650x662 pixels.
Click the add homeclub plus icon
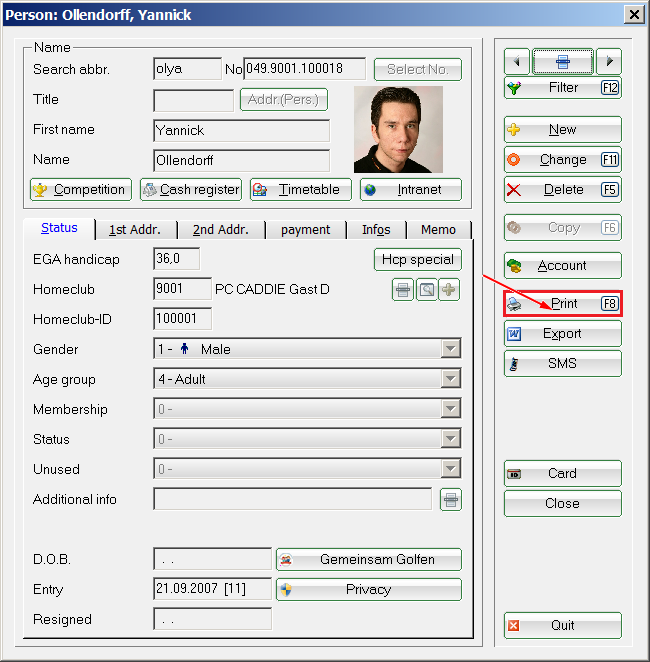pos(449,290)
